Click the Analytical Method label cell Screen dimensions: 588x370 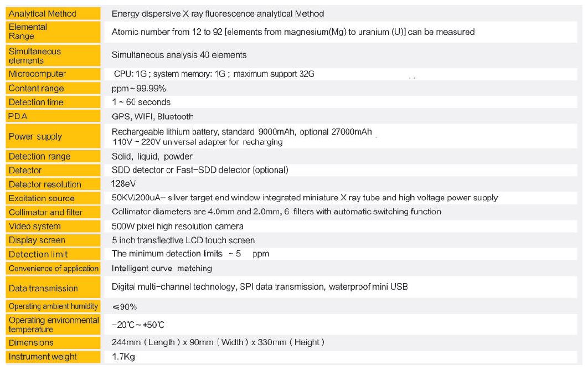tap(43, 13)
